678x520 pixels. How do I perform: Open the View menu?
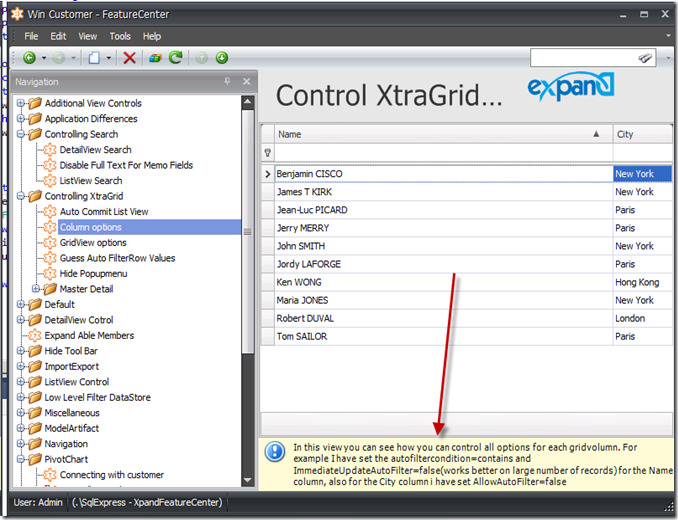[x=87, y=36]
